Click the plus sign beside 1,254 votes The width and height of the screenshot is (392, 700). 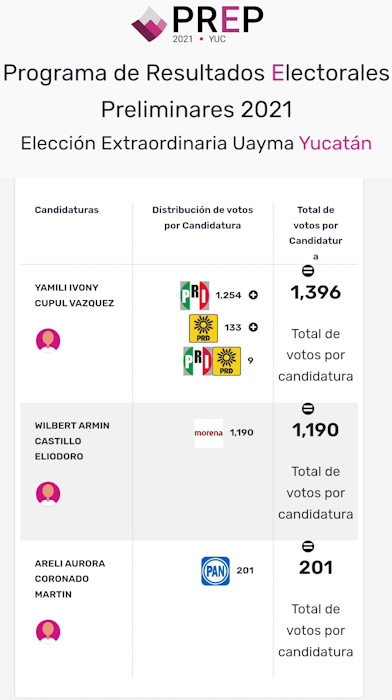(253, 295)
